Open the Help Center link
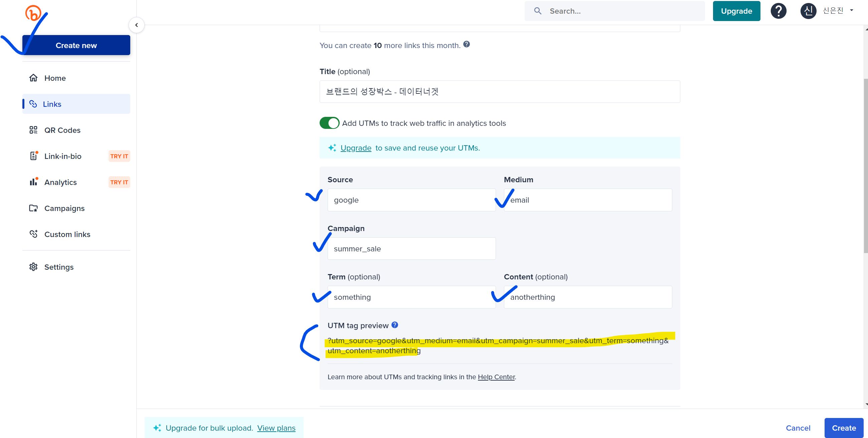Viewport: 868px width, 438px height. pyautogui.click(x=496, y=377)
